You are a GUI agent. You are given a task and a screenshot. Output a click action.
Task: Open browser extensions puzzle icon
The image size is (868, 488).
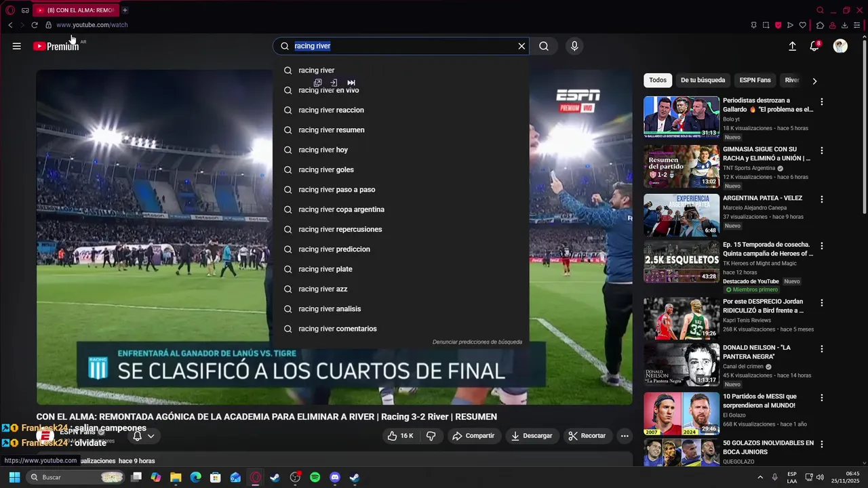(x=820, y=25)
